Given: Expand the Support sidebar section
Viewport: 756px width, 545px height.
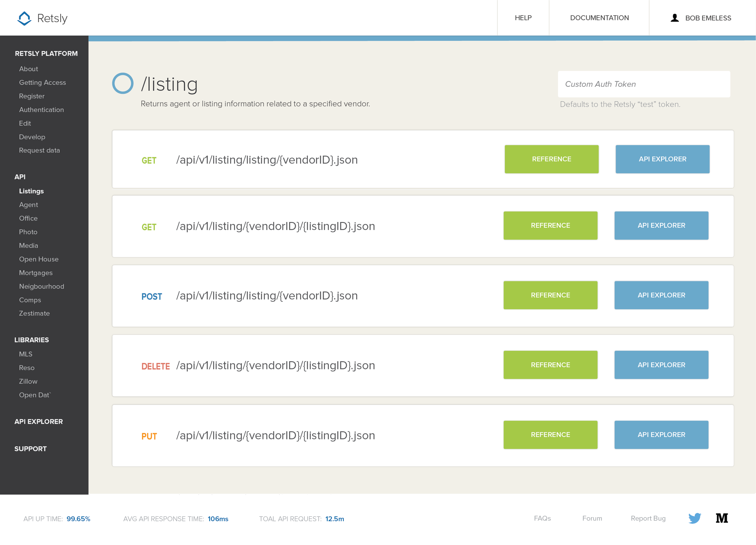Looking at the screenshot, I should [x=30, y=448].
